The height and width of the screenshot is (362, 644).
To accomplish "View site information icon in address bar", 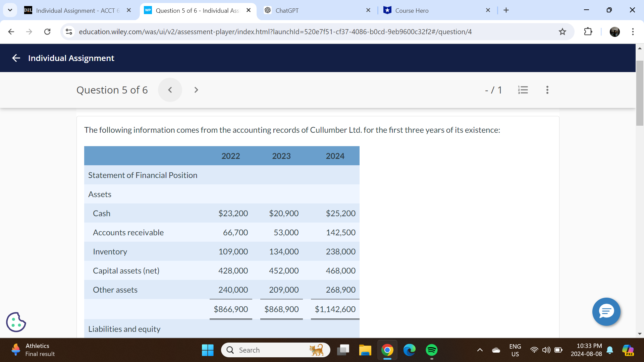I will [x=69, y=32].
